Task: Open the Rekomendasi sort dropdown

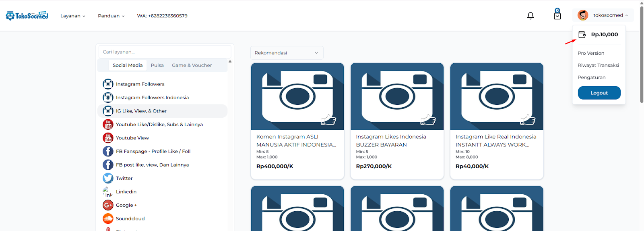Action: coord(287,53)
